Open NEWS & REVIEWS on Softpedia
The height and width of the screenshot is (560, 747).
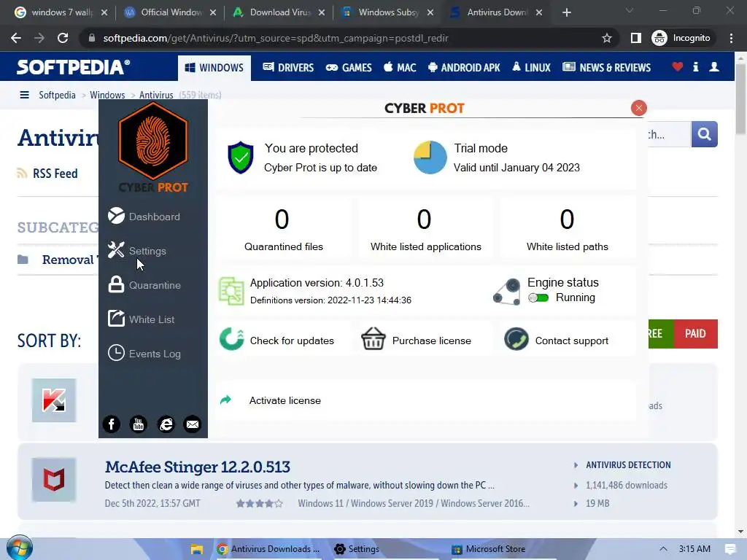[x=606, y=68]
